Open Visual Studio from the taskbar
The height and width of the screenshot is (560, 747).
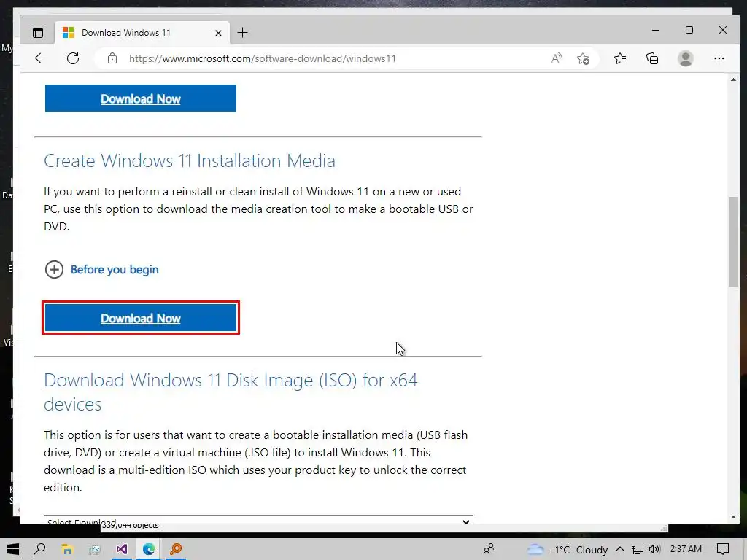[x=122, y=549]
